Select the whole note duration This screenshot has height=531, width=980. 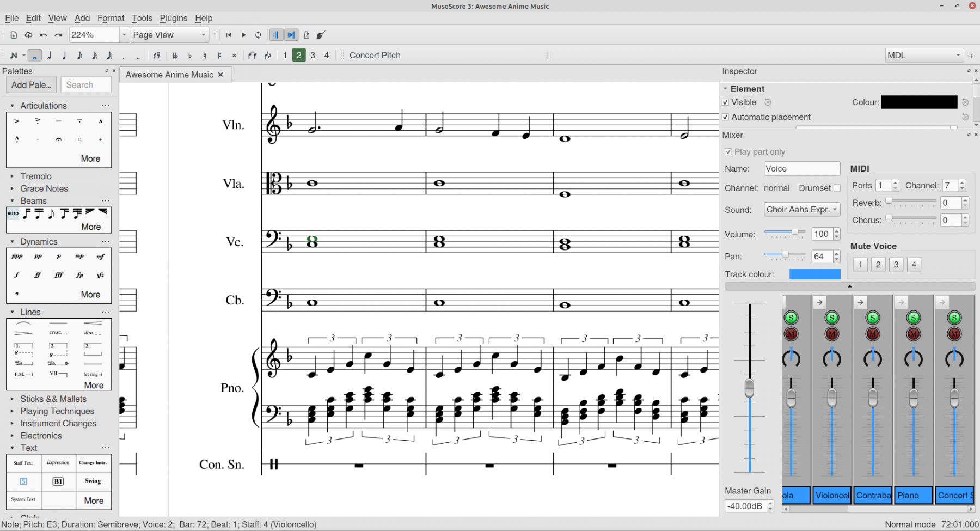tap(34, 56)
